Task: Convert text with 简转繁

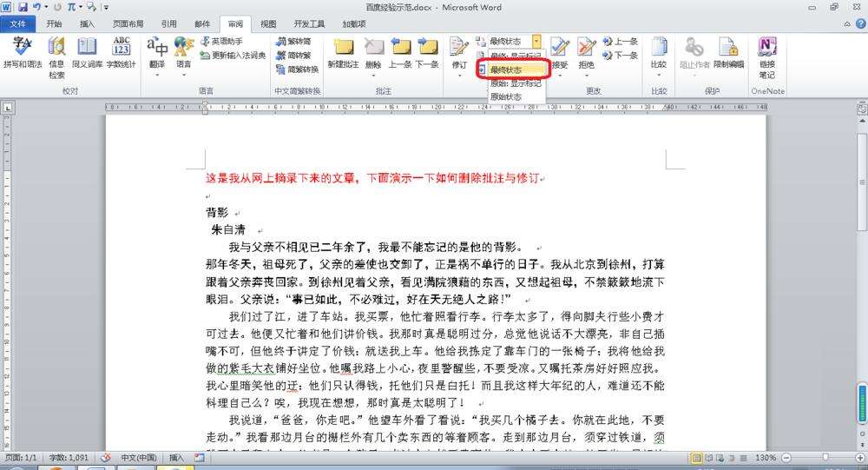Action: coord(293,56)
